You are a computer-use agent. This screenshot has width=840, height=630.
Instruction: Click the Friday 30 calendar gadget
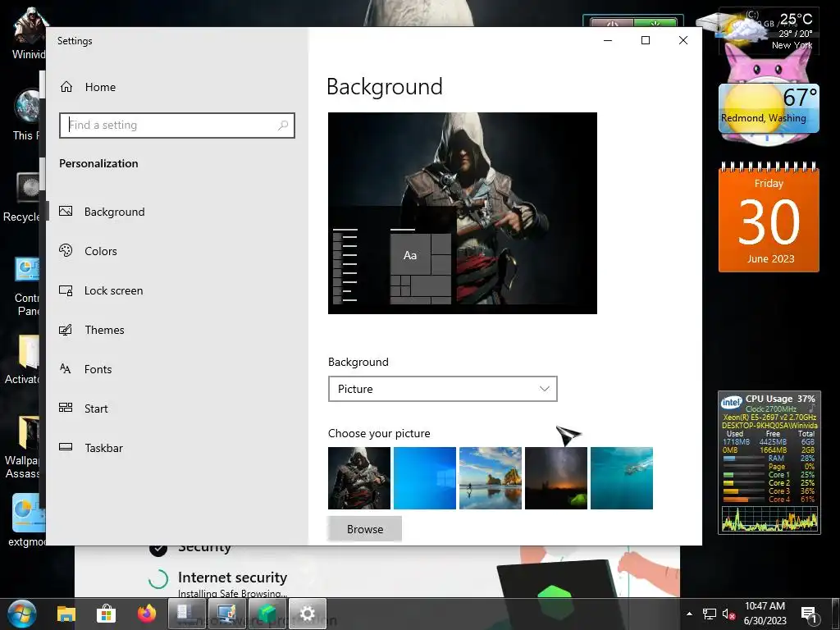pyautogui.click(x=769, y=217)
